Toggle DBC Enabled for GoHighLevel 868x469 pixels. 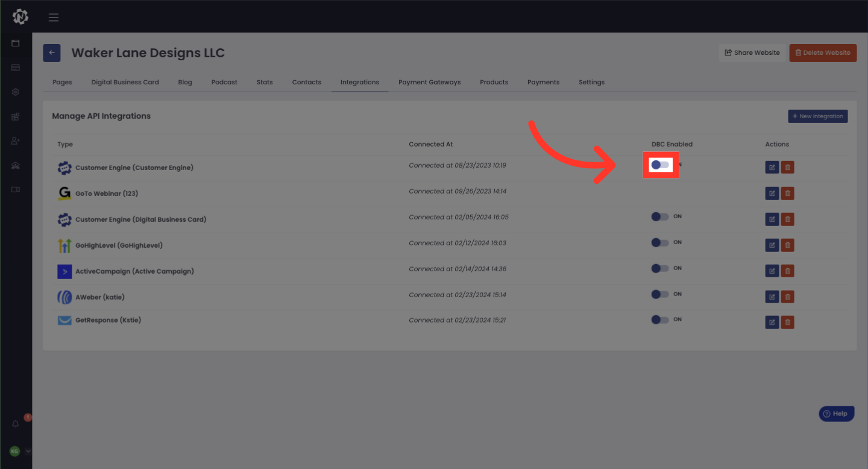tap(660, 242)
